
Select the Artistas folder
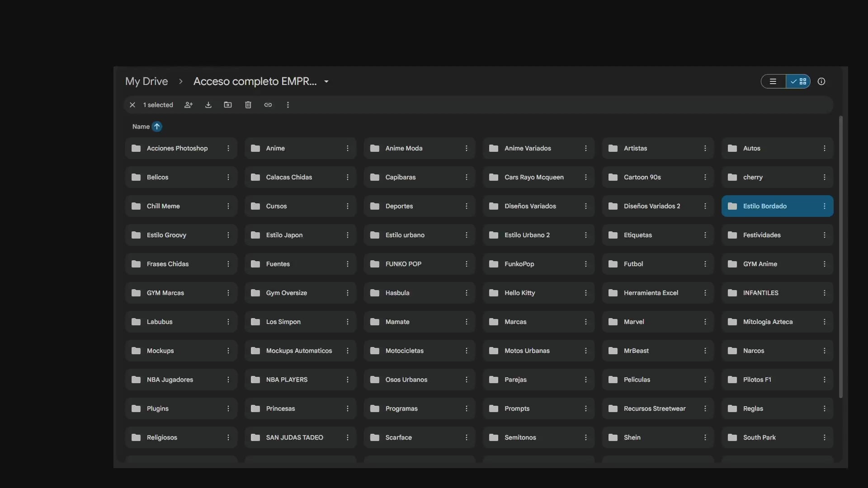pyautogui.click(x=658, y=148)
